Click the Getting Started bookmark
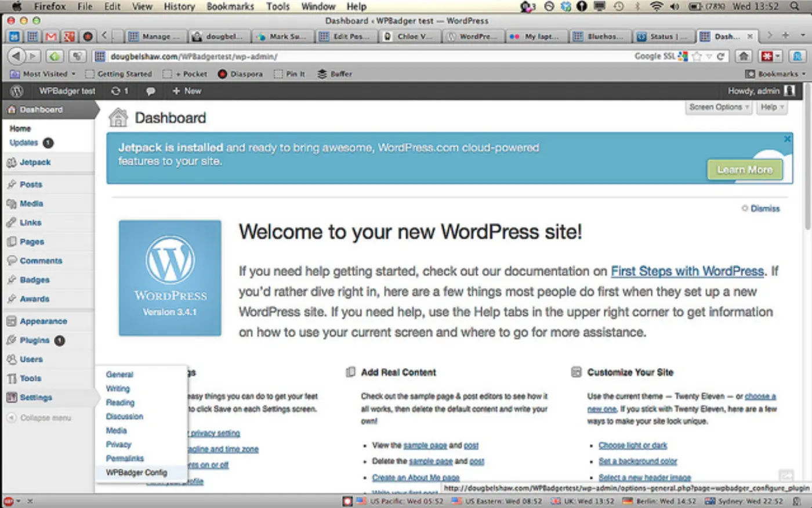 click(x=118, y=74)
